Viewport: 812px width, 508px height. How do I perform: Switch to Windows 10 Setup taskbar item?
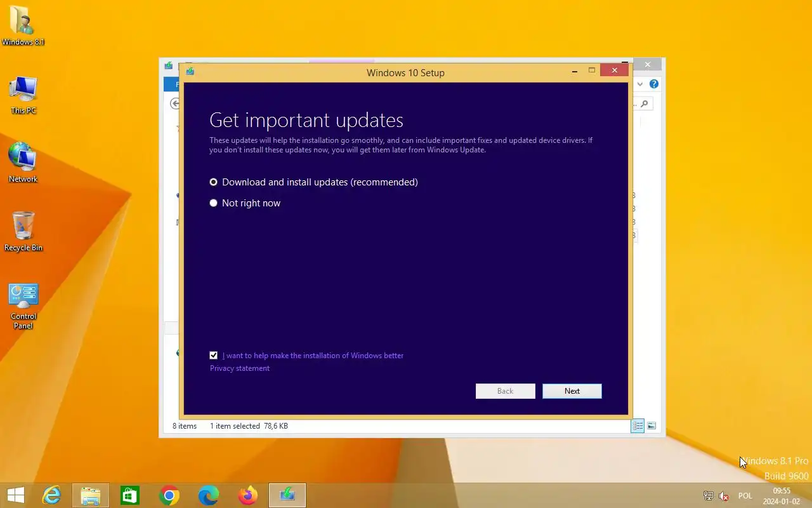(x=287, y=495)
